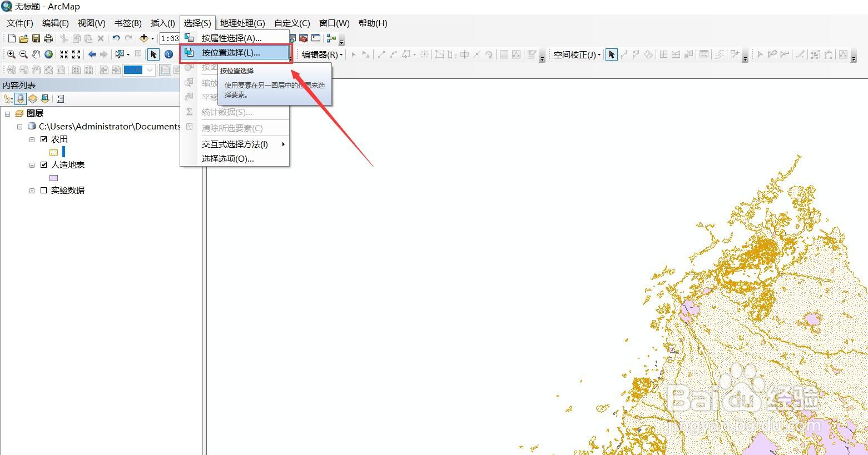Click the 农田 yellow dotted symbol swatch

54,152
